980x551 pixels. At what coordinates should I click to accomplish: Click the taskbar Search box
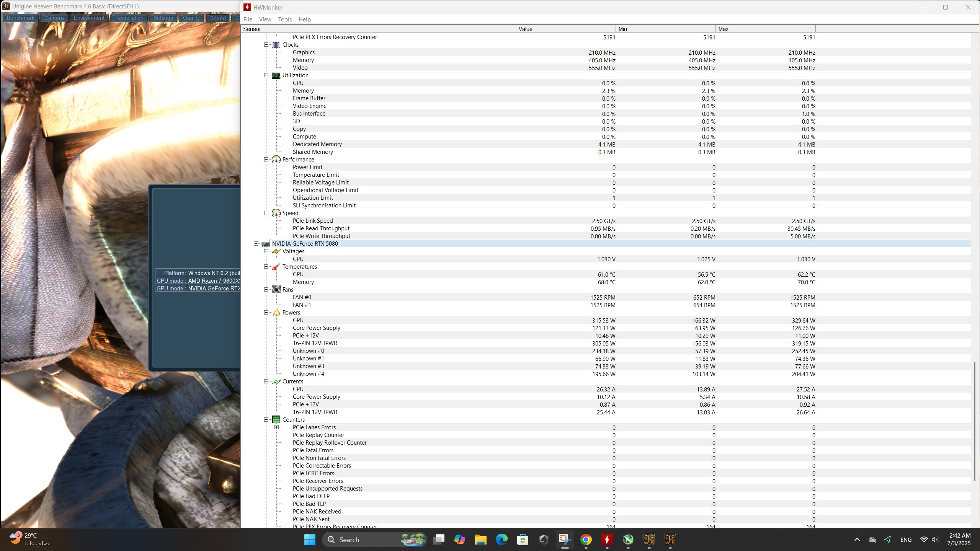(x=375, y=540)
